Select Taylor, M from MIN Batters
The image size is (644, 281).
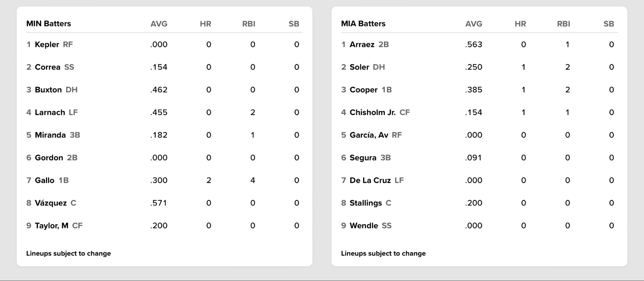52,226
